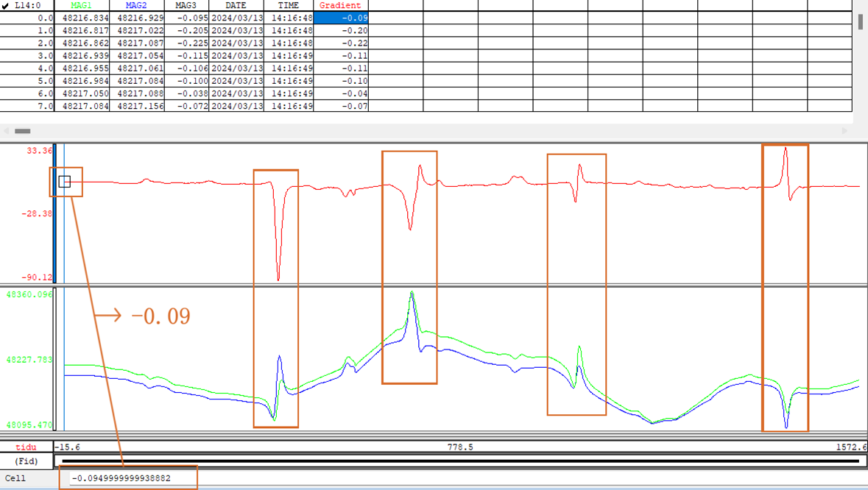
Task: Select the highlighted Gradient cell -0.09
Action: tap(341, 18)
